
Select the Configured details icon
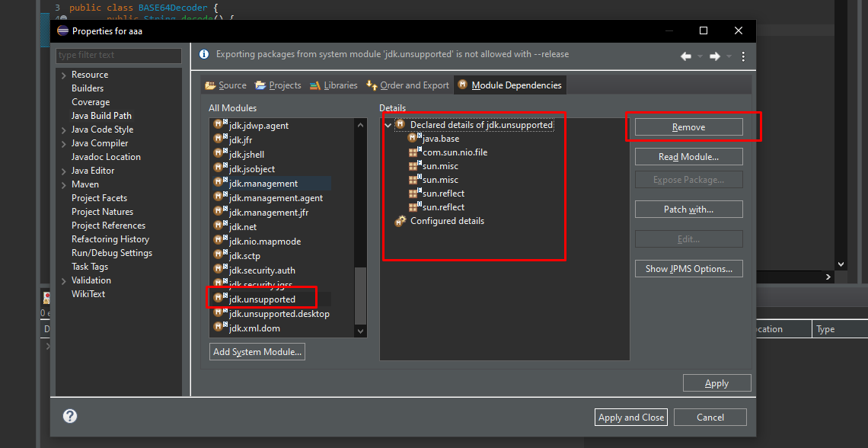pyautogui.click(x=400, y=221)
